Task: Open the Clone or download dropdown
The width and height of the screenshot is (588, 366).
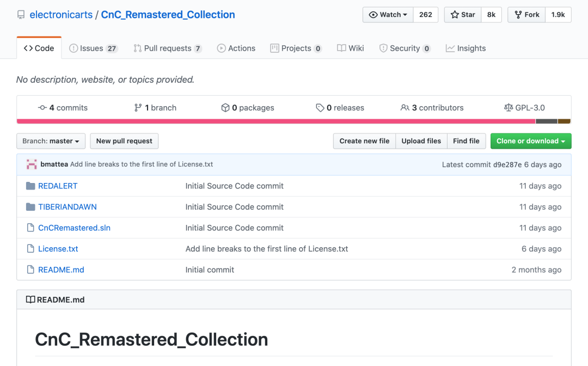Action: click(530, 141)
